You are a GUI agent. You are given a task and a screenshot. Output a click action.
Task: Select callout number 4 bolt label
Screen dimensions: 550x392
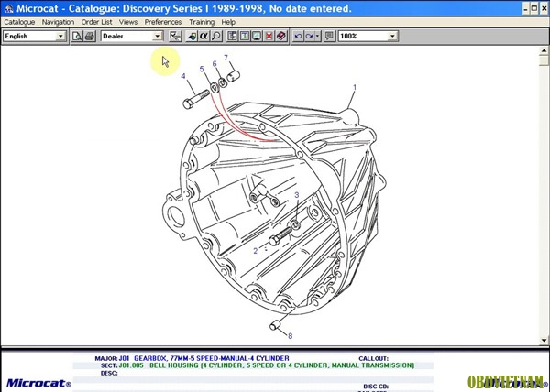click(183, 76)
